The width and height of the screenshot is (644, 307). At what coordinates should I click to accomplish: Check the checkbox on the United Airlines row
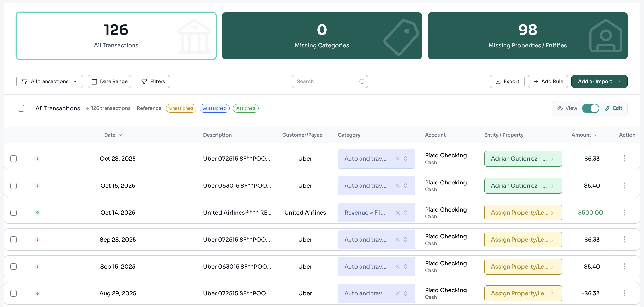click(x=14, y=213)
